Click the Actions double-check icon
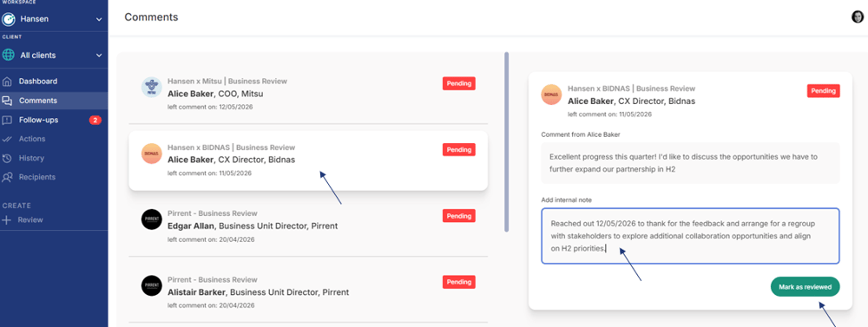The width and height of the screenshot is (868, 327). (7, 139)
